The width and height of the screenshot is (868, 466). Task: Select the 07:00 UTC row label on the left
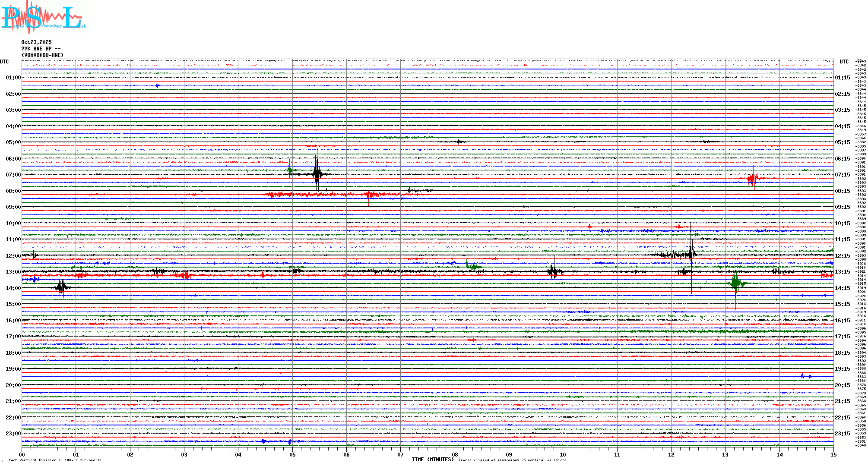[13, 175]
